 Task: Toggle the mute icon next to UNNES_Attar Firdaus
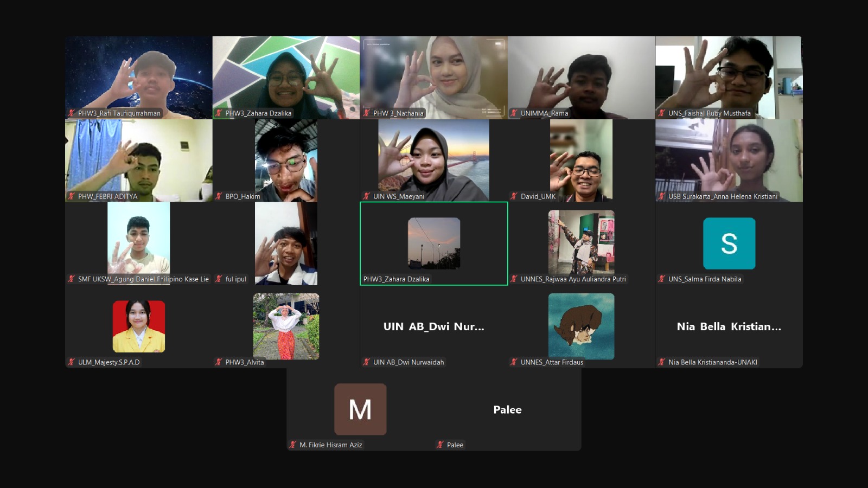pyautogui.click(x=513, y=362)
